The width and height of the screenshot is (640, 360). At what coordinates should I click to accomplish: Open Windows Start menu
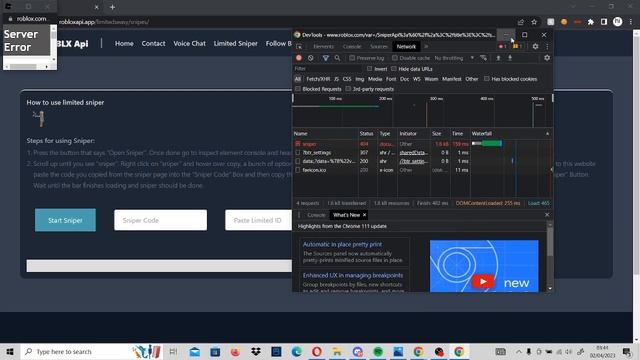10,351
